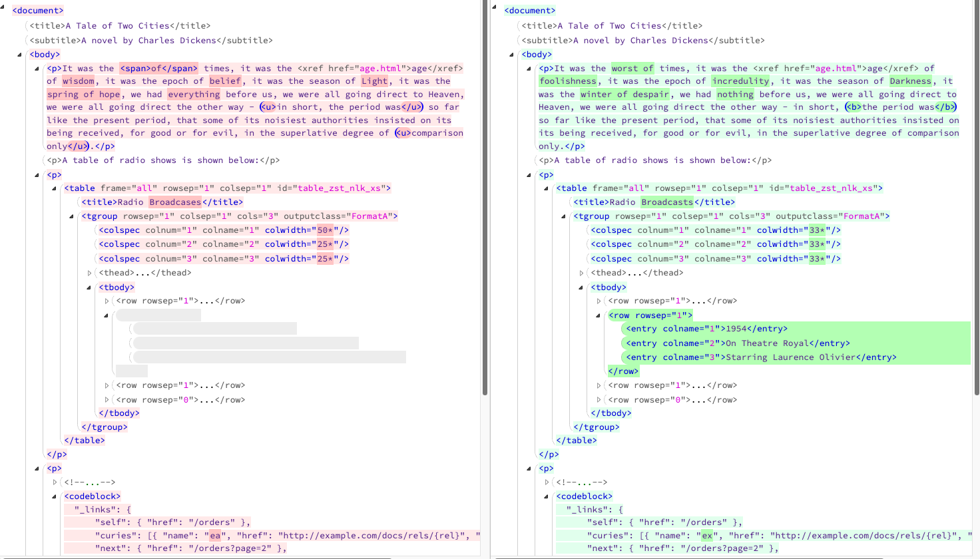Select the subtitle line in right pane
Viewport: 980px width, 559px height.
pos(642,41)
